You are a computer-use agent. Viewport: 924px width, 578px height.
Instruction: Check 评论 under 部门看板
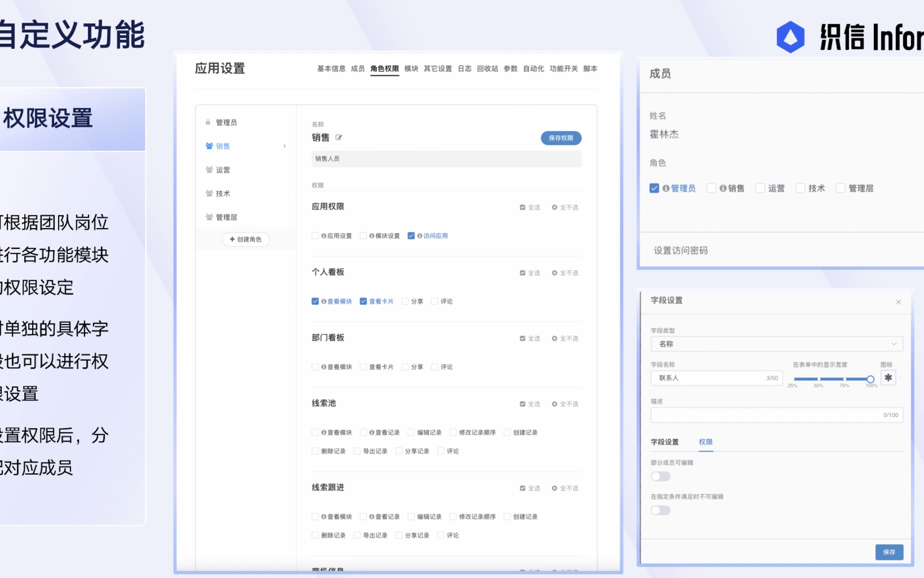[x=434, y=367]
